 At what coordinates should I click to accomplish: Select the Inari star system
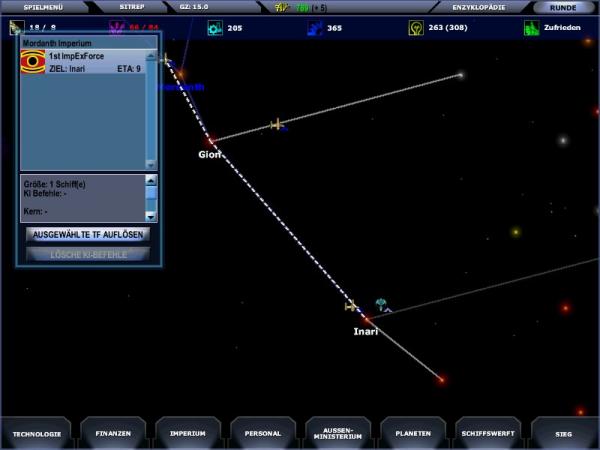click(367, 319)
